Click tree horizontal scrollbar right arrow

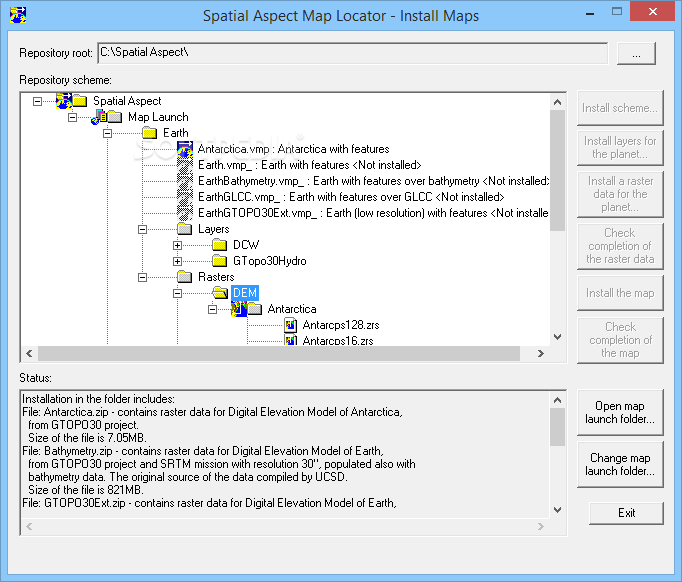(541, 354)
